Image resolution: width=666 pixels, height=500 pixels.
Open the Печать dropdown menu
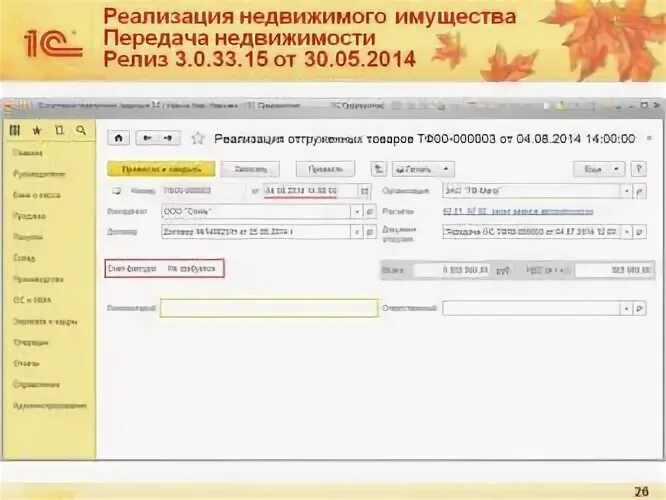(423, 169)
